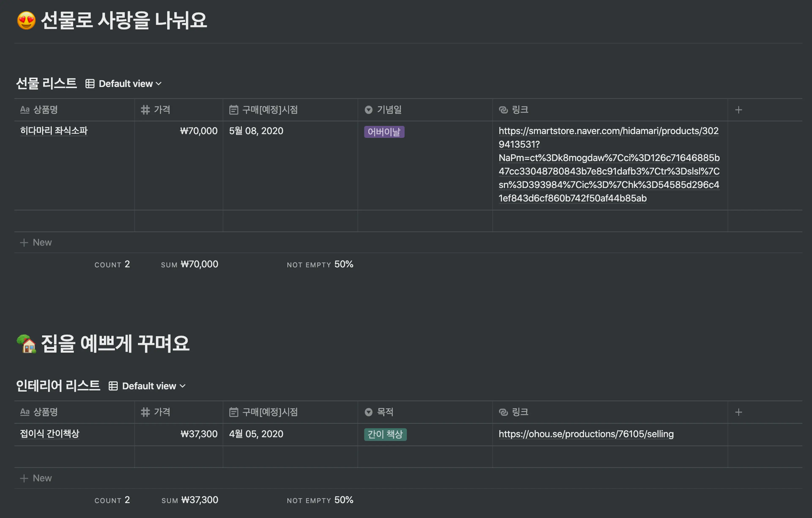Open the smartstore.naver.com hidamari link
Viewport: 812px width, 518px height.
(x=609, y=164)
